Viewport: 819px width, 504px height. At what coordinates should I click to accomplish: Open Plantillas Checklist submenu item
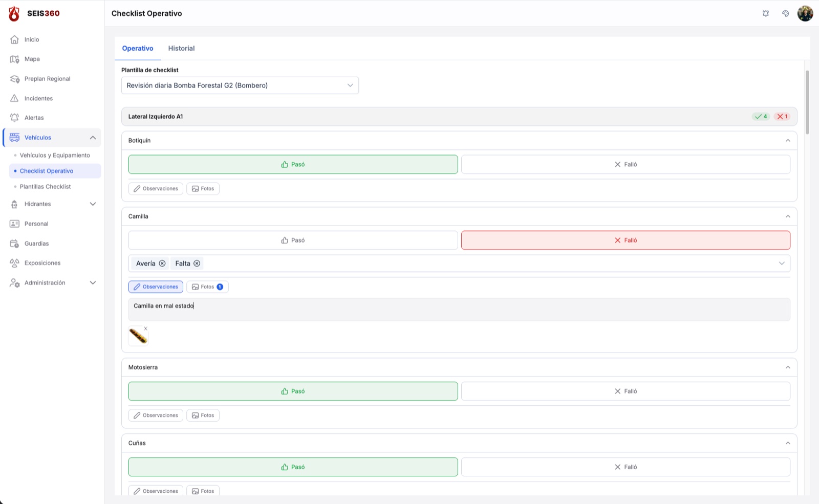(45, 187)
